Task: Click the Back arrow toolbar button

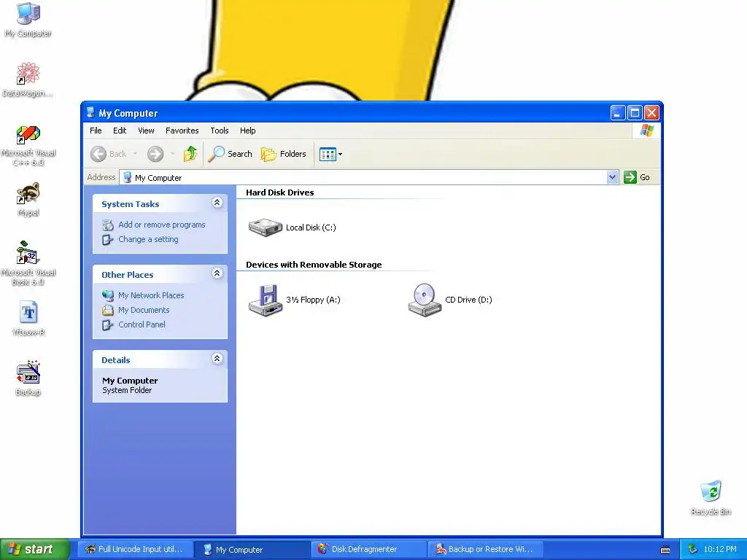Action: tap(109, 154)
